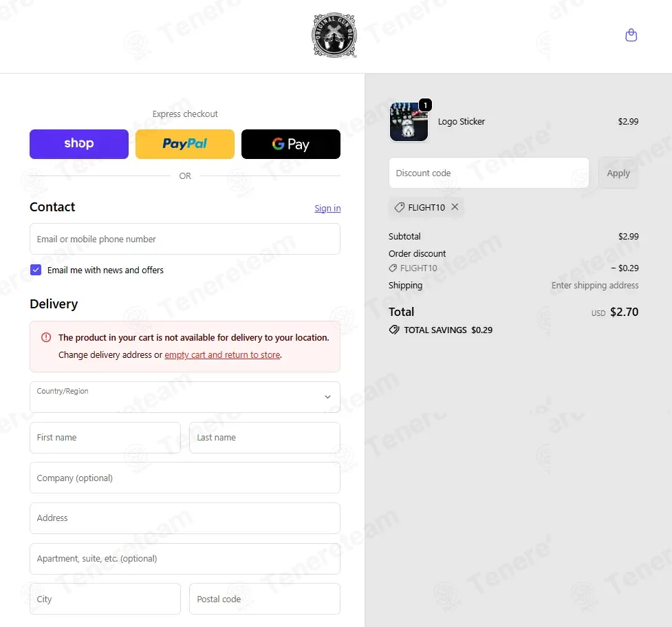
Task: Open the shopping bag cart icon
Action: tap(631, 35)
